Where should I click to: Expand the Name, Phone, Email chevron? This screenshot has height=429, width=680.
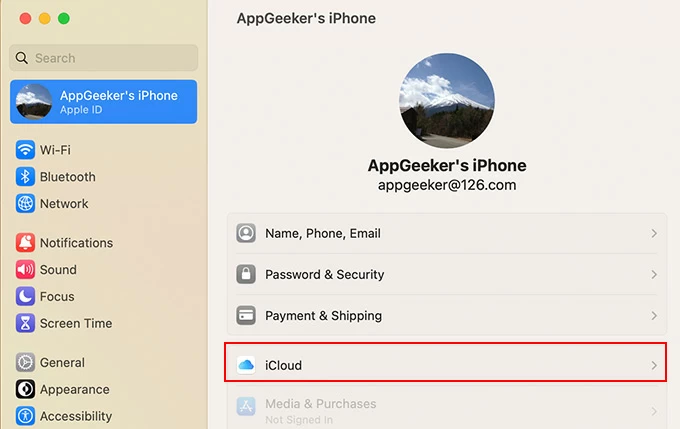654,233
